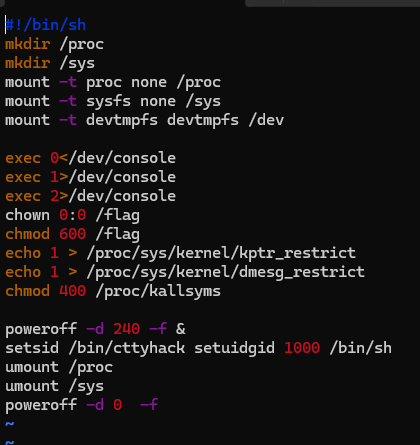Image resolution: width=420 pixels, height=445 pixels.
Task: Click the final 'poweroff -d 0 -f' line
Action: coord(82,405)
